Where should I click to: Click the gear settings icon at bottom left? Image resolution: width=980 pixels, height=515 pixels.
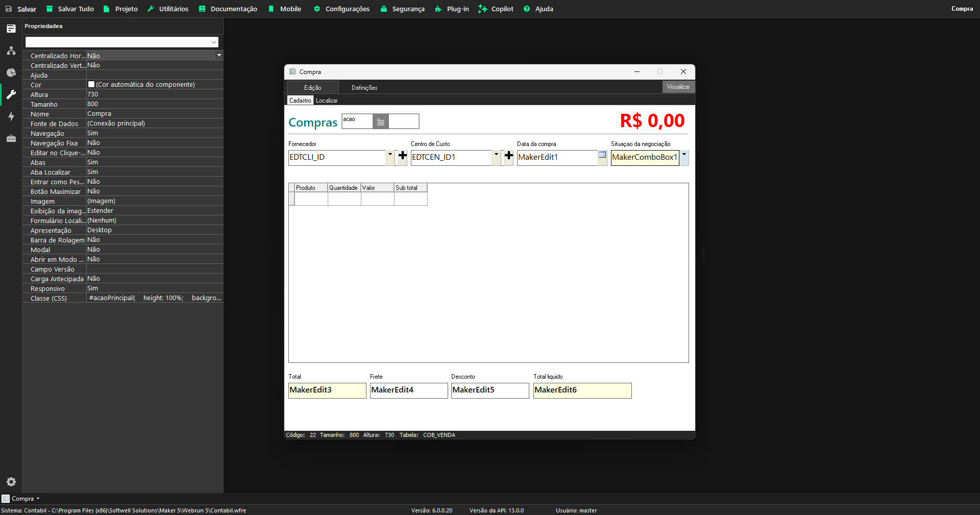(x=11, y=482)
